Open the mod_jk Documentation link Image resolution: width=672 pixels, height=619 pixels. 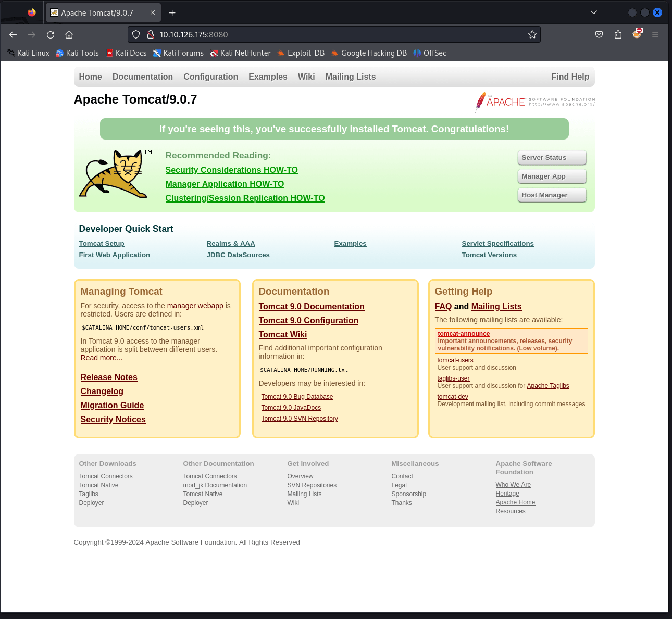(215, 485)
